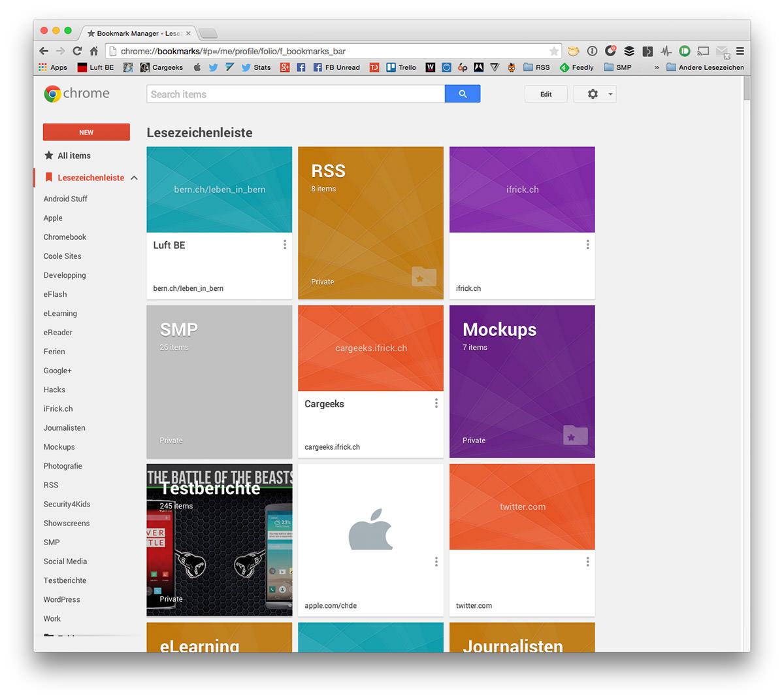
Task: Collapse the Lesezeichenleiste folder chevron
Action: click(134, 178)
